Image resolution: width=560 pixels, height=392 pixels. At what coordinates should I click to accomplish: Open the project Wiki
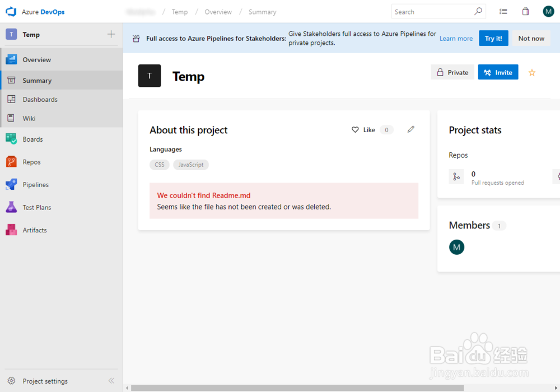[29, 118]
